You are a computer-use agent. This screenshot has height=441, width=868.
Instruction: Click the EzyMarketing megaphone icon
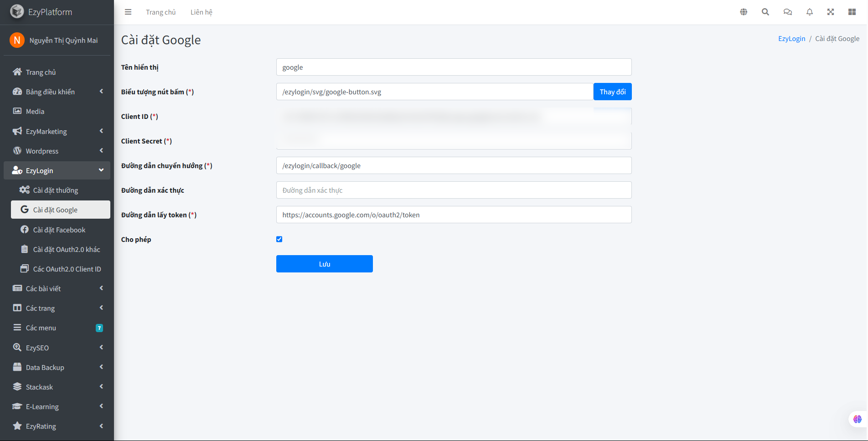(17, 131)
